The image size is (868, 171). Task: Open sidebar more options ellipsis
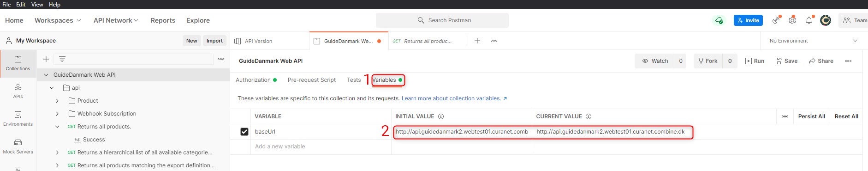click(221, 59)
